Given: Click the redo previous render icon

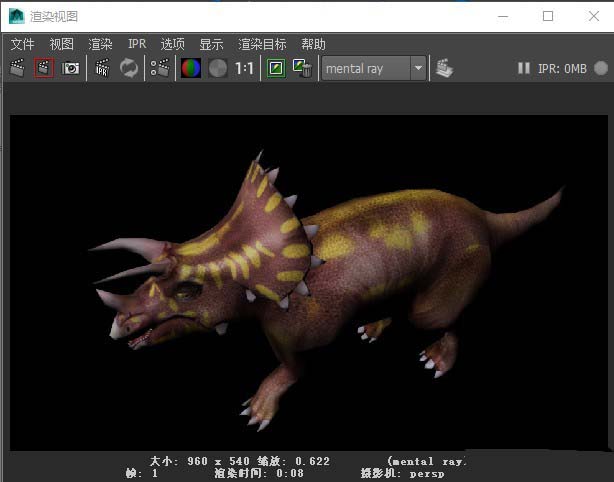Looking at the screenshot, I should (x=17, y=68).
